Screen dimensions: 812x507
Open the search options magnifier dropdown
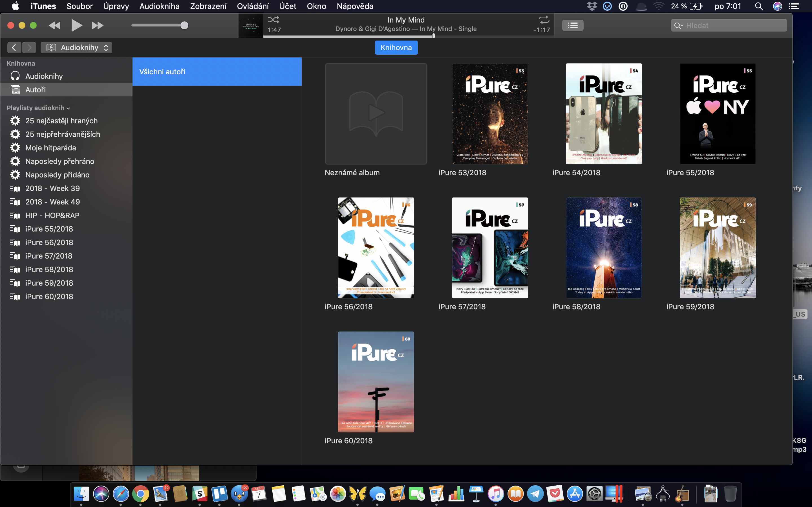click(x=678, y=25)
